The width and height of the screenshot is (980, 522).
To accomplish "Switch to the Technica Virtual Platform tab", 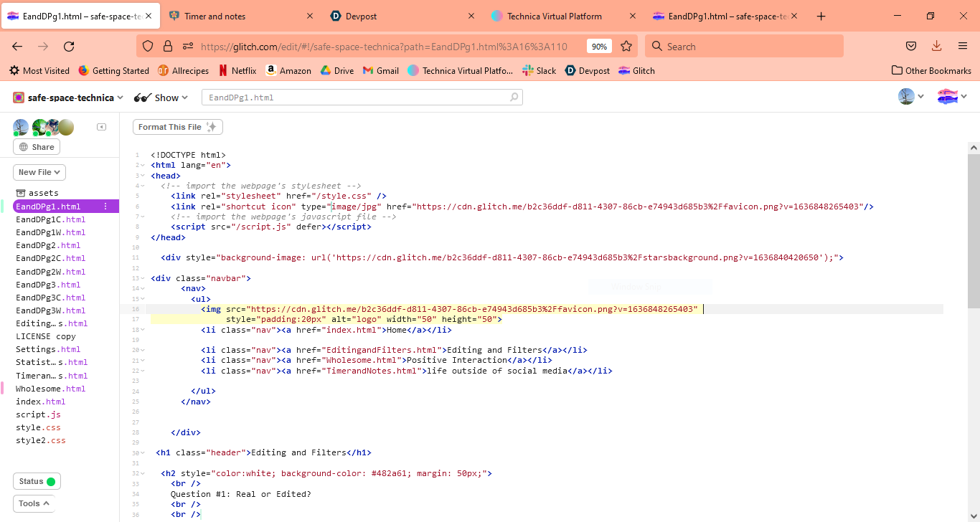I will (564, 16).
